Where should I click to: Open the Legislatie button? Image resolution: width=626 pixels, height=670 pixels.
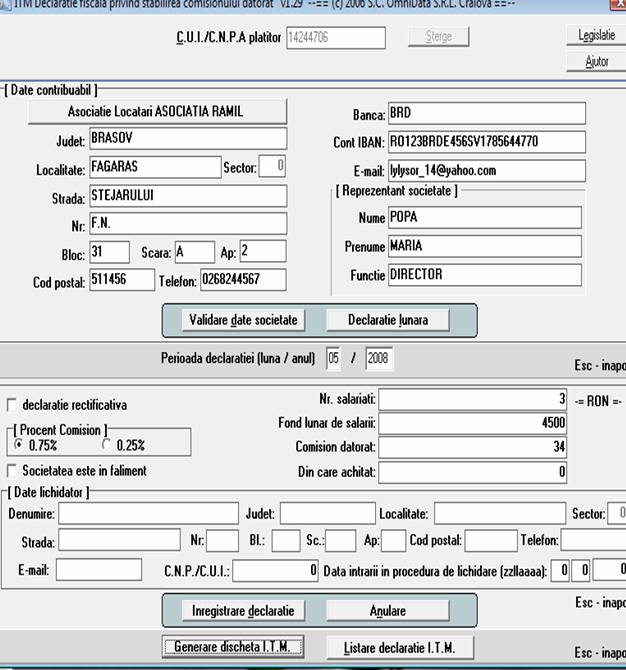pos(596,35)
